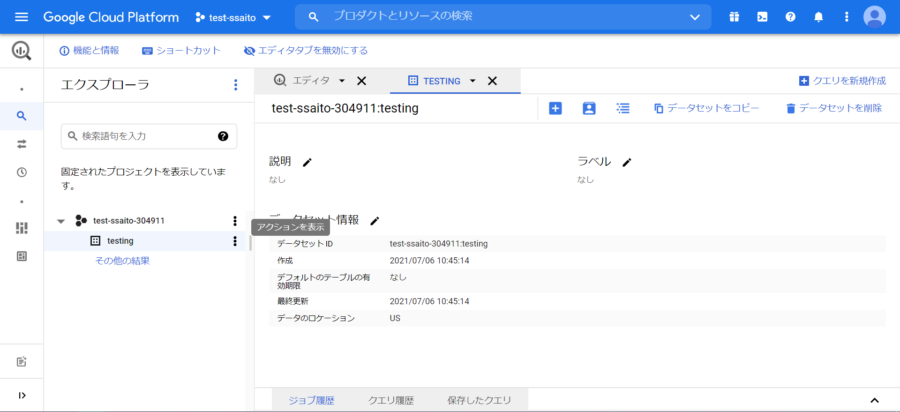Screen dimensions: 900x412
Task: Click the Google Cloud Platform title
Action: pos(111,17)
